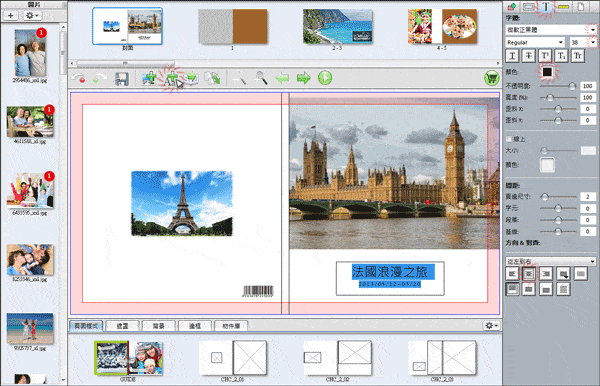Open the Text properties tab icon
The image size is (600, 386).
546,7
